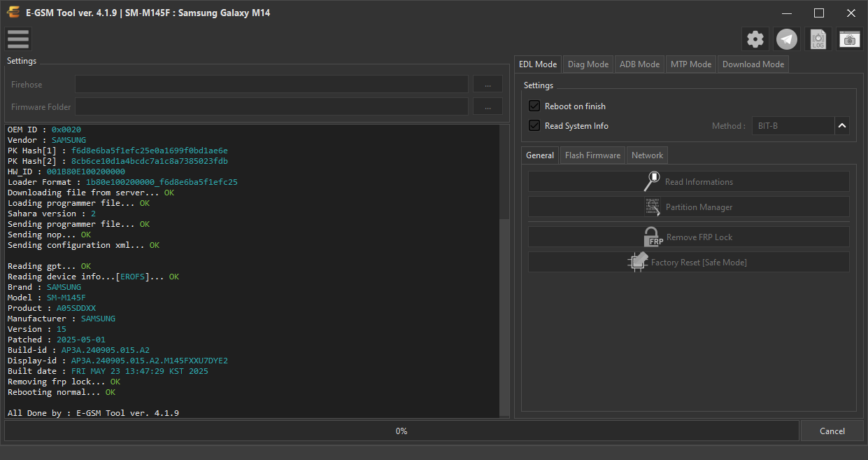Switch to the Diag Mode tab
The height and width of the screenshot is (460, 868).
(x=588, y=64)
